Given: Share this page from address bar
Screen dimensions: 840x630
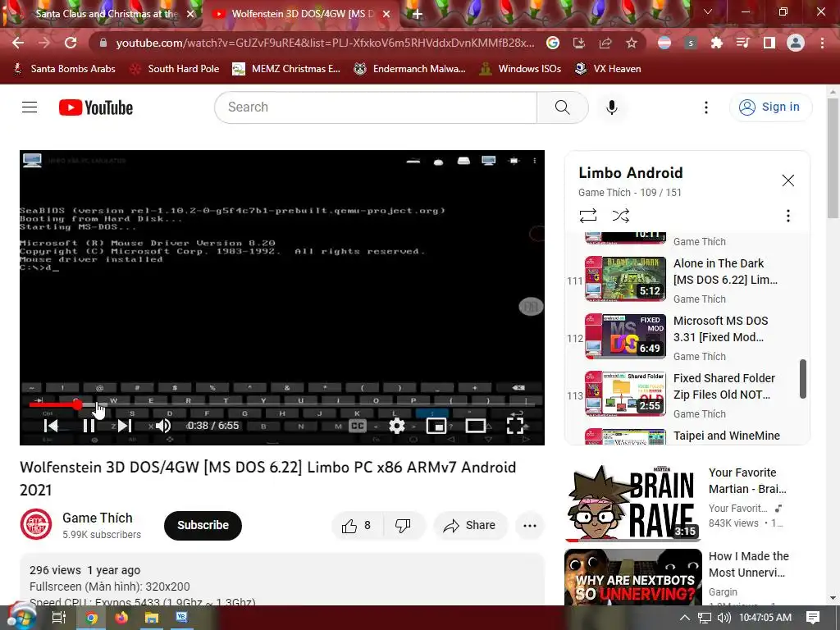Looking at the screenshot, I should 605,43.
